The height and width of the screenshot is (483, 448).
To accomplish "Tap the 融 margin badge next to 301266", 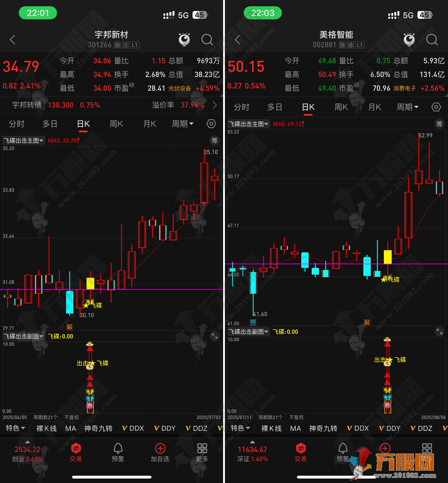I will pos(117,45).
